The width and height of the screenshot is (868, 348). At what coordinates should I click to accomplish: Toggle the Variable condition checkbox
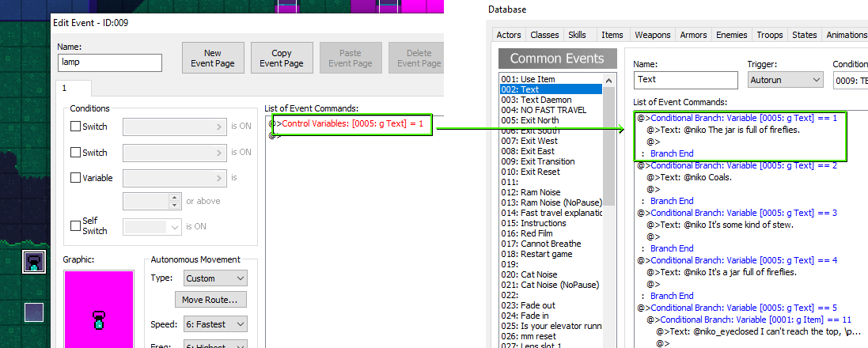pos(76,178)
